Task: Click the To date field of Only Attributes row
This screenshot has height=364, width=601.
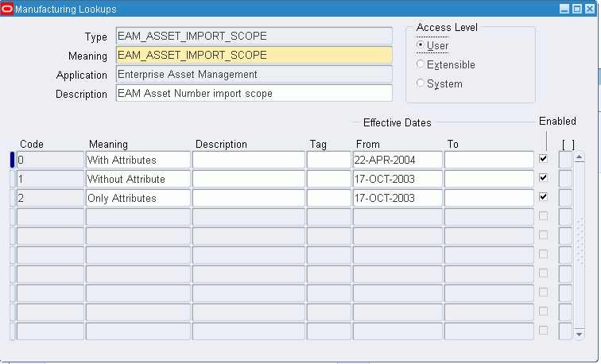Action: coord(489,198)
